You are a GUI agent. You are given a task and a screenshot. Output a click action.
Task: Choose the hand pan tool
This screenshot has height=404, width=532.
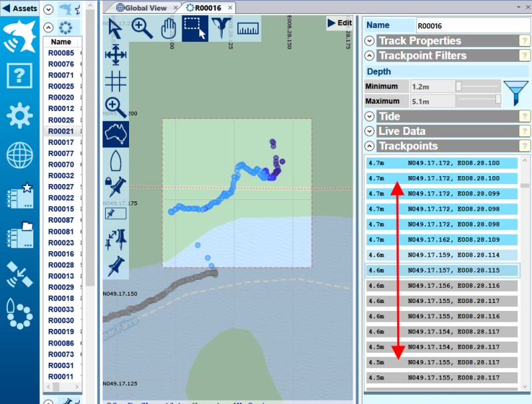coord(168,29)
